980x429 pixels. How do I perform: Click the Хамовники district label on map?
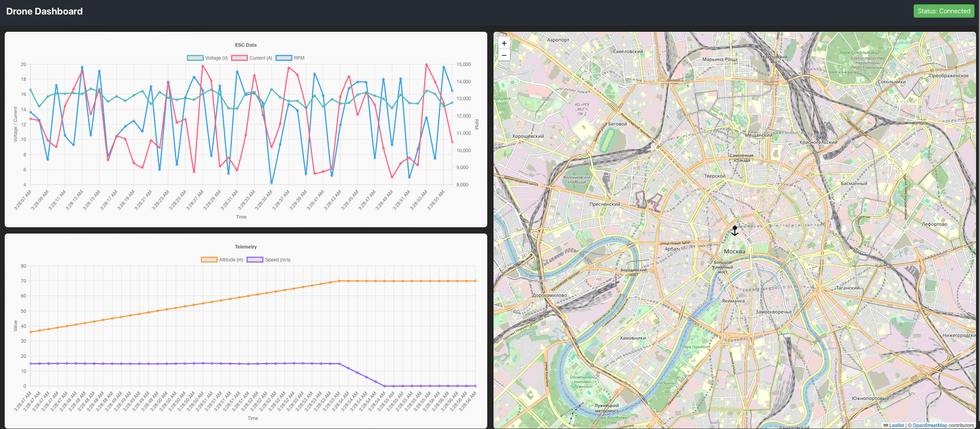pos(632,338)
